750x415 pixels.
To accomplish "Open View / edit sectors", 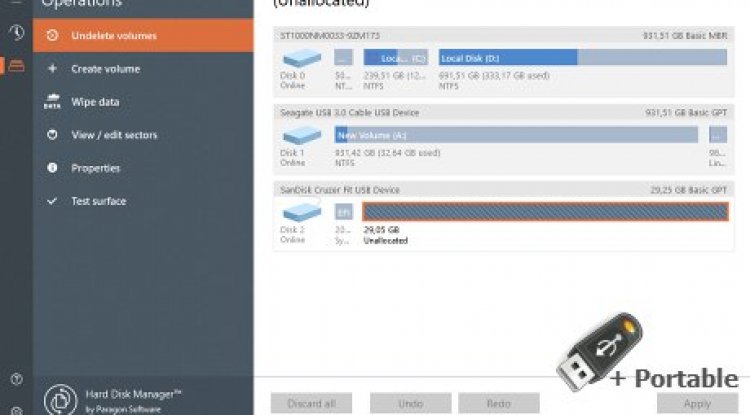I will (143, 135).
